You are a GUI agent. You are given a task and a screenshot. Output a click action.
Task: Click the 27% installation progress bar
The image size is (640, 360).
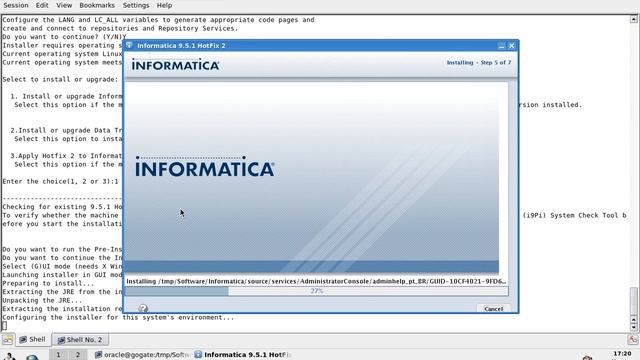click(x=317, y=291)
